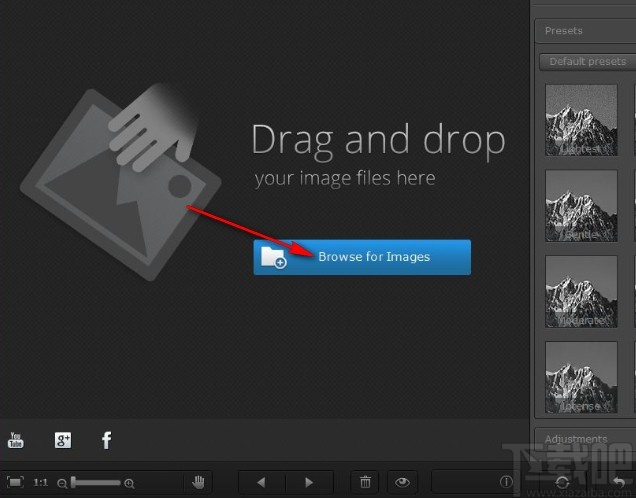Image resolution: width=636 pixels, height=498 pixels.
Task: Expand the Adjustments panel header
Action: pyautogui.click(x=585, y=439)
